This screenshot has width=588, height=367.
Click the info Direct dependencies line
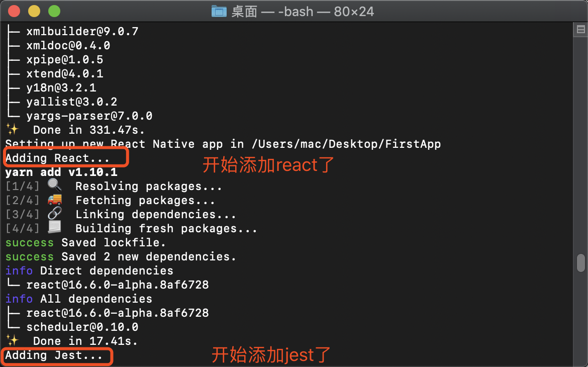point(89,271)
